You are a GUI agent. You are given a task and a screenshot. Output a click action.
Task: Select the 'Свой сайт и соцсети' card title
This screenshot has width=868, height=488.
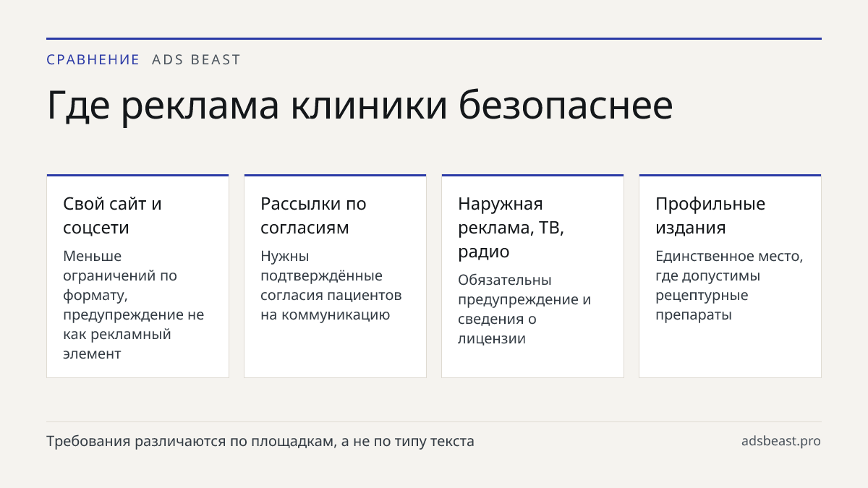112,215
